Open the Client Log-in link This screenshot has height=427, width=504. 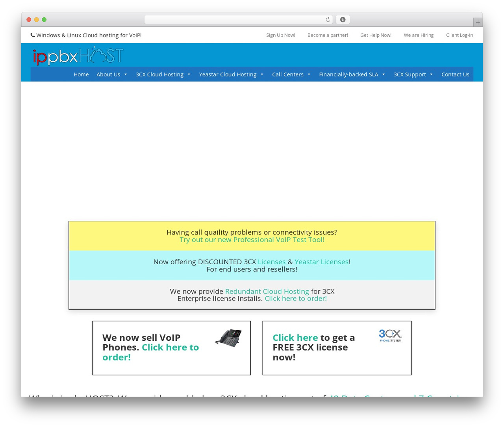460,35
